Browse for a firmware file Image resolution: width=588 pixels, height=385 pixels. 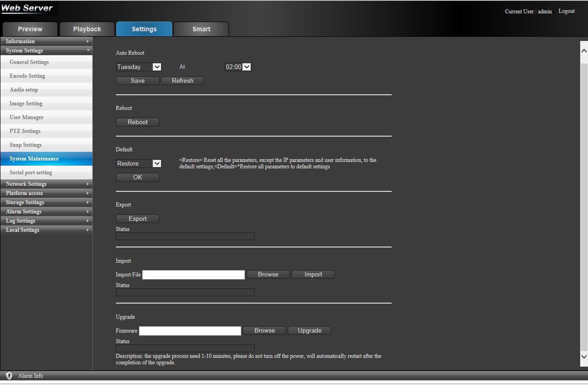pyautogui.click(x=264, y=331)
